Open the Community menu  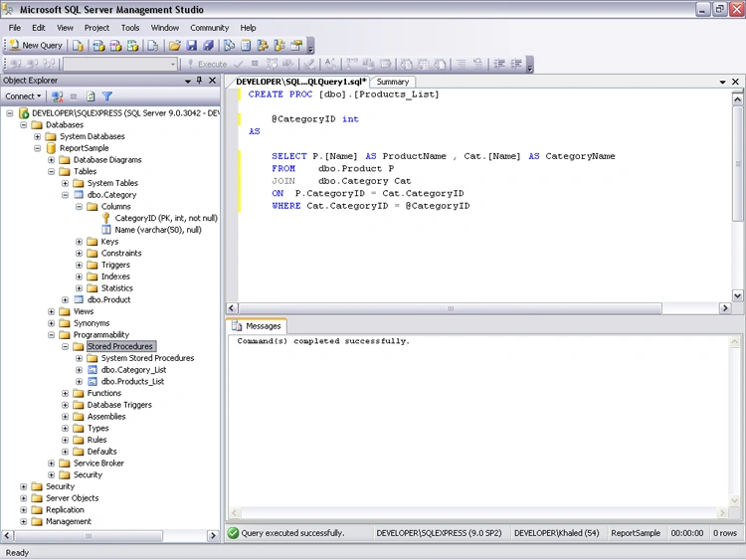pos(209,28)
